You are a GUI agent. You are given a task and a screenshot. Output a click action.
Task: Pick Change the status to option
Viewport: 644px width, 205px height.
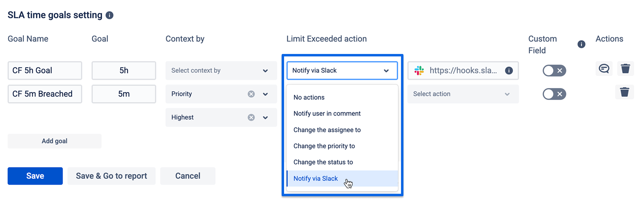coord(323,162)
